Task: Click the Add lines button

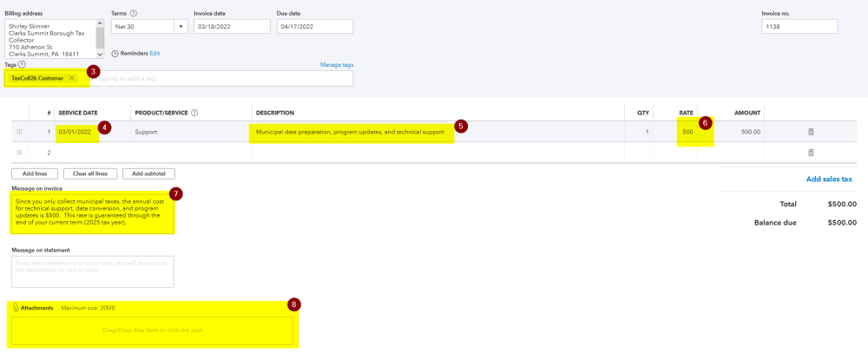Action: tap(35, 173)
